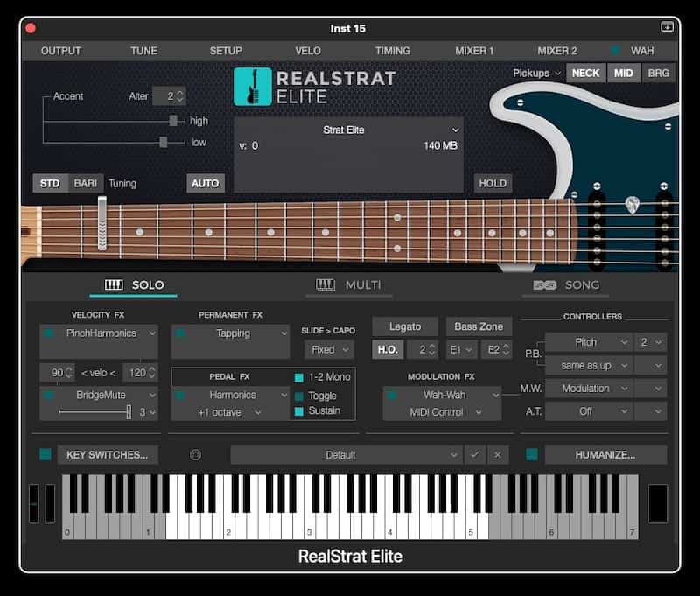Click the round icon beside KEY SWITCHES
Image resolution: width=700 pixels, height=596 pixels.
tap(195, 455)
